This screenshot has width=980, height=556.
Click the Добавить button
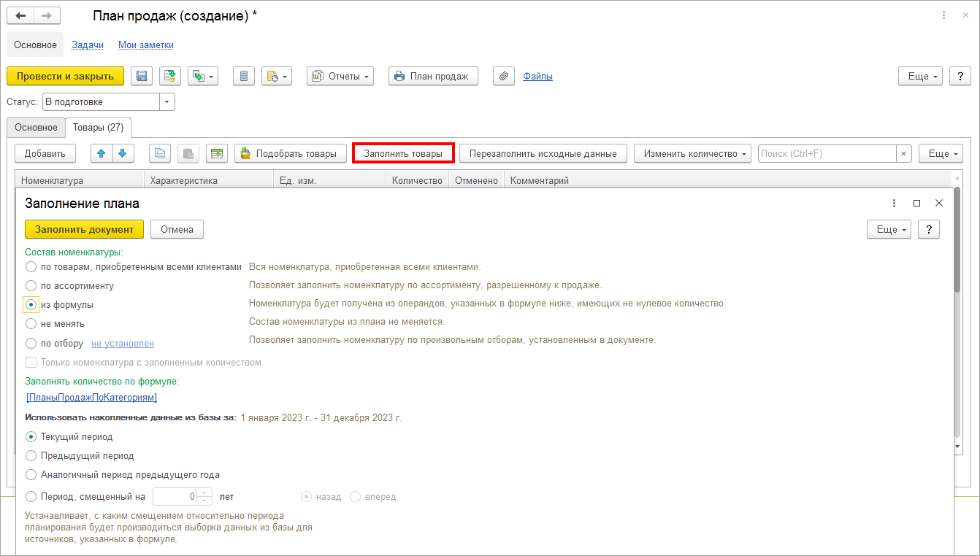(x=45, y=153)
